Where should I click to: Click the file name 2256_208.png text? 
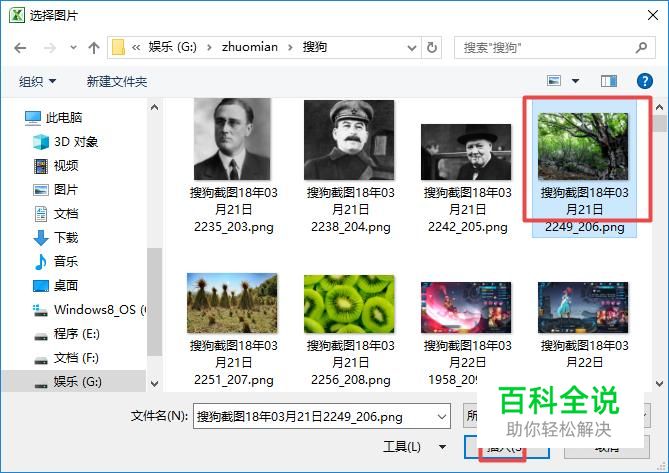[x=351, y=380]
